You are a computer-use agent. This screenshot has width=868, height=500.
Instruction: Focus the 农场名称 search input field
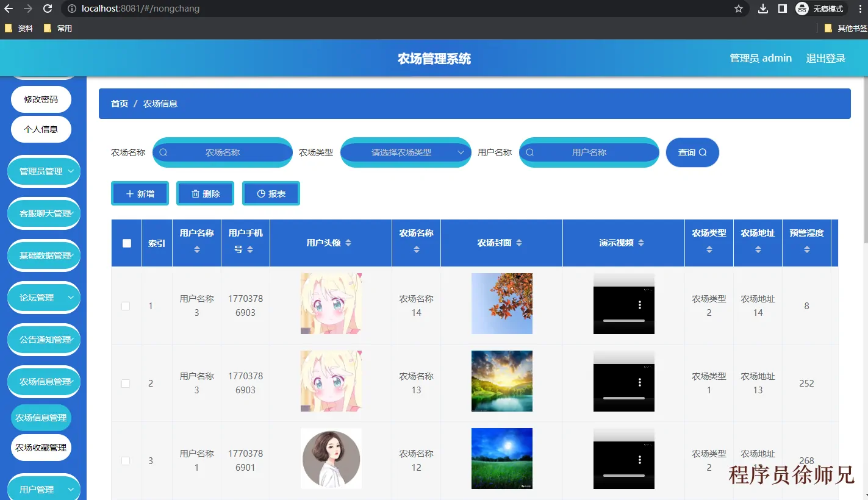click(223, 152)
